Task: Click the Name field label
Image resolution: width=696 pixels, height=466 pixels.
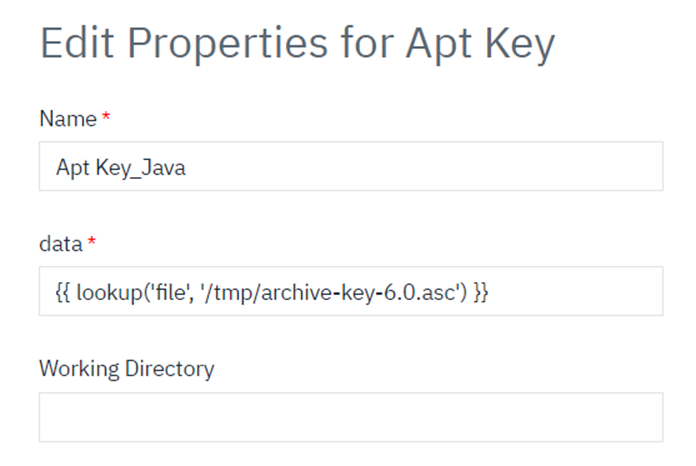Action: [67, 119]
